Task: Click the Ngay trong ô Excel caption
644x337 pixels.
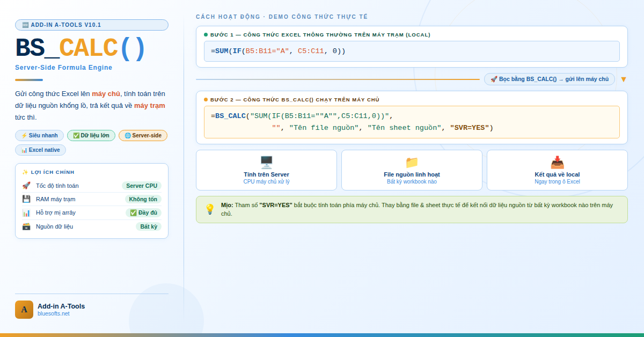Action: pos(557,182)
